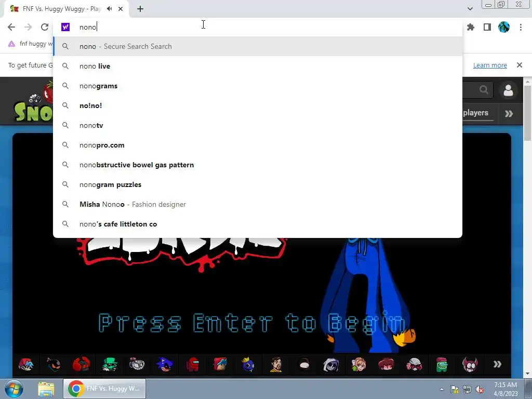
Task: Select the black bomb Whitty character icon
Action: pos(54,364)
